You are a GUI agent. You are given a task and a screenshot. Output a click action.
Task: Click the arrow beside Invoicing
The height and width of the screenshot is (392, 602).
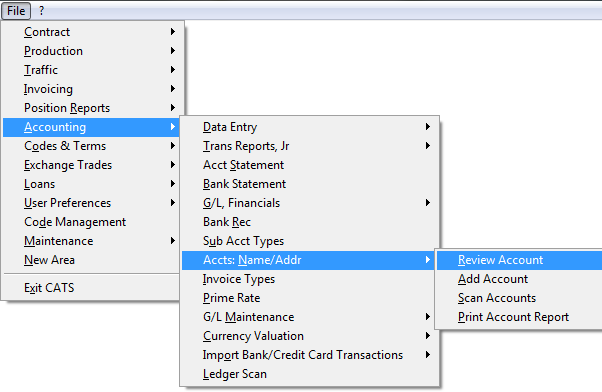click(173, 89)
